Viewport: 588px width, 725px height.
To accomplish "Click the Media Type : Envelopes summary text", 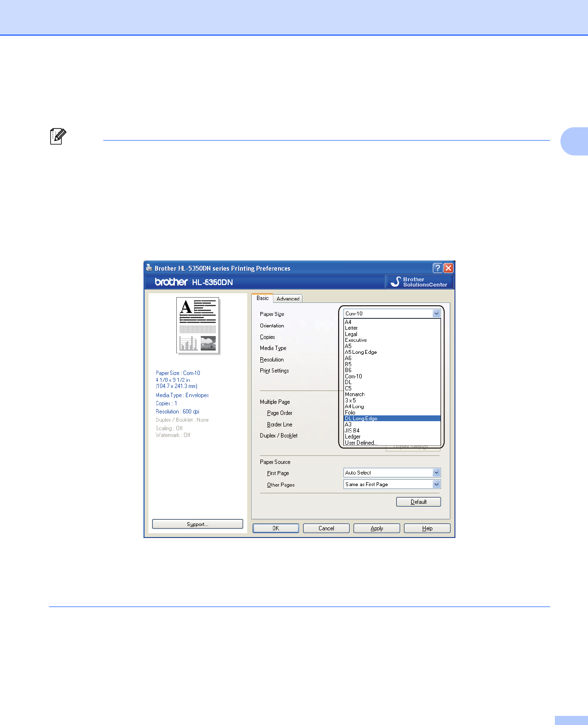I will 182,395.
